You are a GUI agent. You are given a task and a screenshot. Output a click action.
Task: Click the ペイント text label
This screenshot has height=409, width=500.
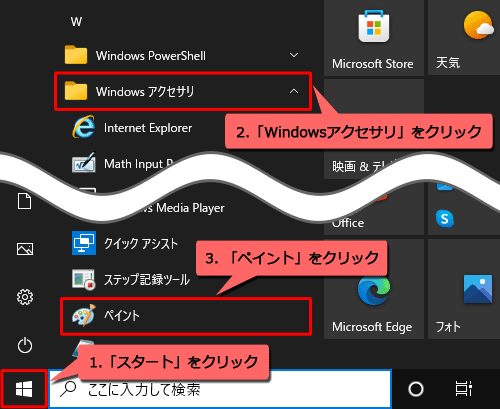pos(122,315)
